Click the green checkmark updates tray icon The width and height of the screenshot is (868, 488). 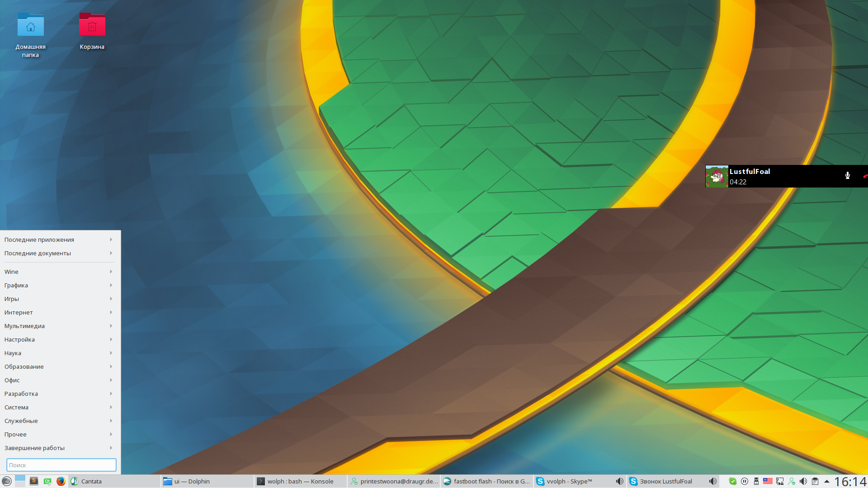[733, 481]
